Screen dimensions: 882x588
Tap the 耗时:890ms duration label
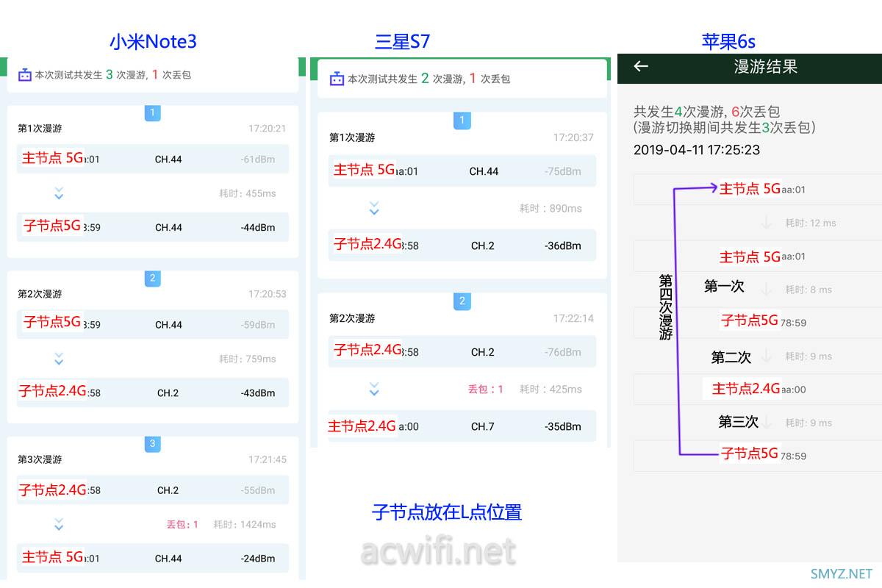pos(551,208)
